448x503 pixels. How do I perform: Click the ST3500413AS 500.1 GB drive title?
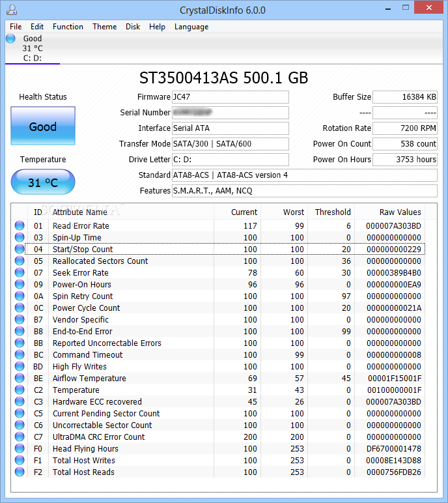click(223, 78)
